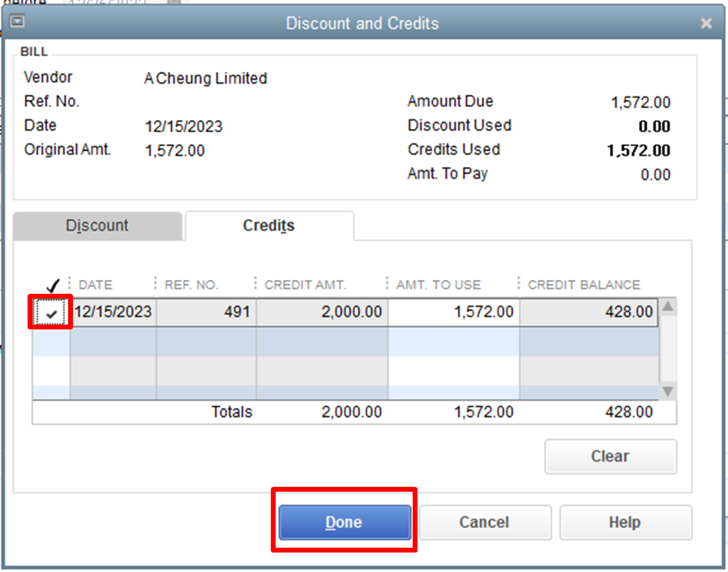Click vendor name A Cheung Limited
The width and height of the screenshot is (728, 572).
point(206,79)
